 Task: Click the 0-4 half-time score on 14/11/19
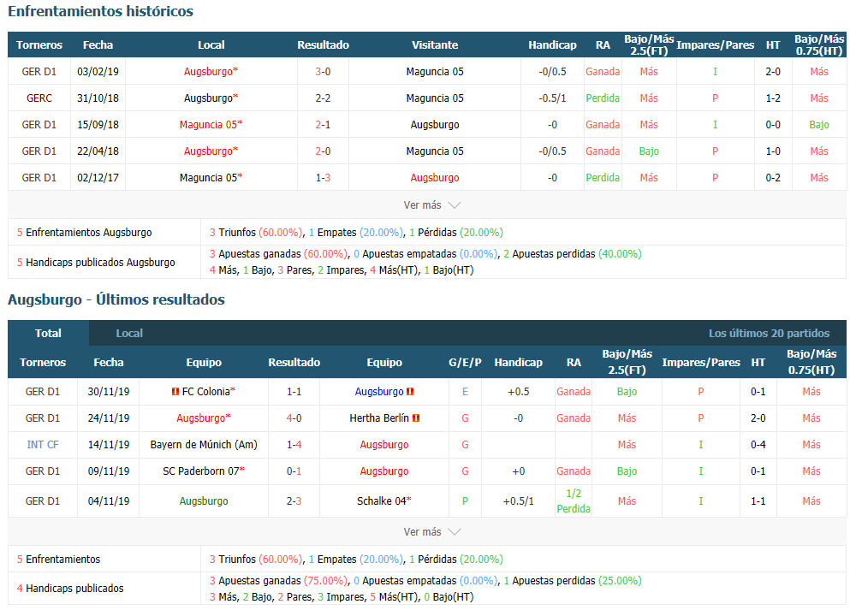(x=758, y=445)
